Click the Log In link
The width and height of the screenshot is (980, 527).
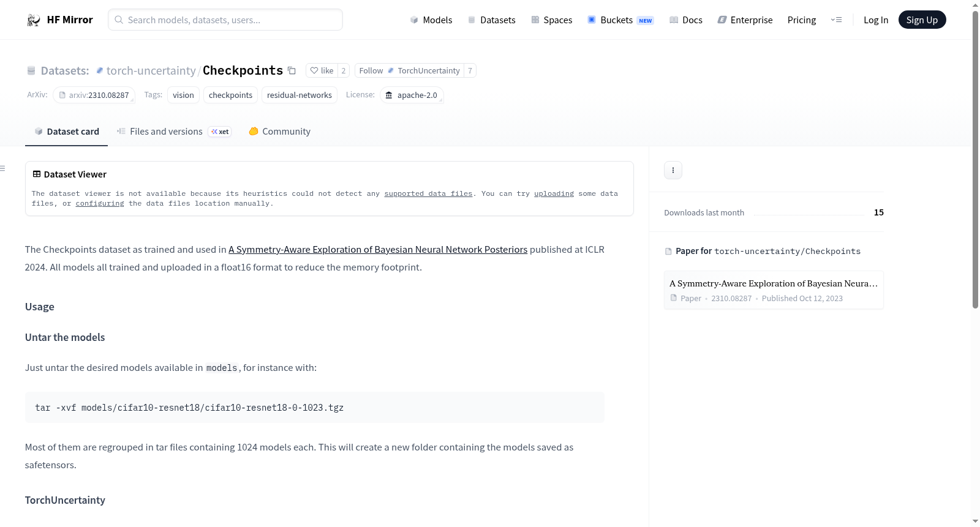coord(876,20)
